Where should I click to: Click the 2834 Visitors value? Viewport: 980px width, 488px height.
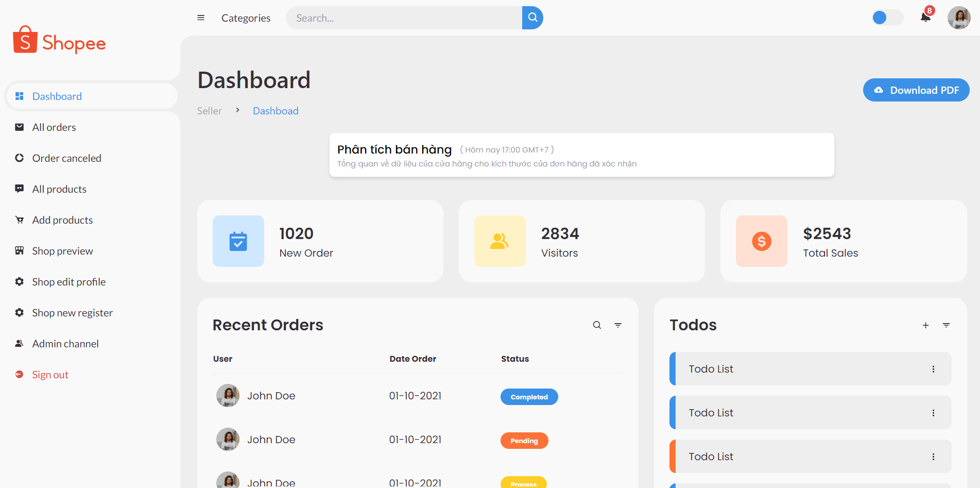pos(560,233)
